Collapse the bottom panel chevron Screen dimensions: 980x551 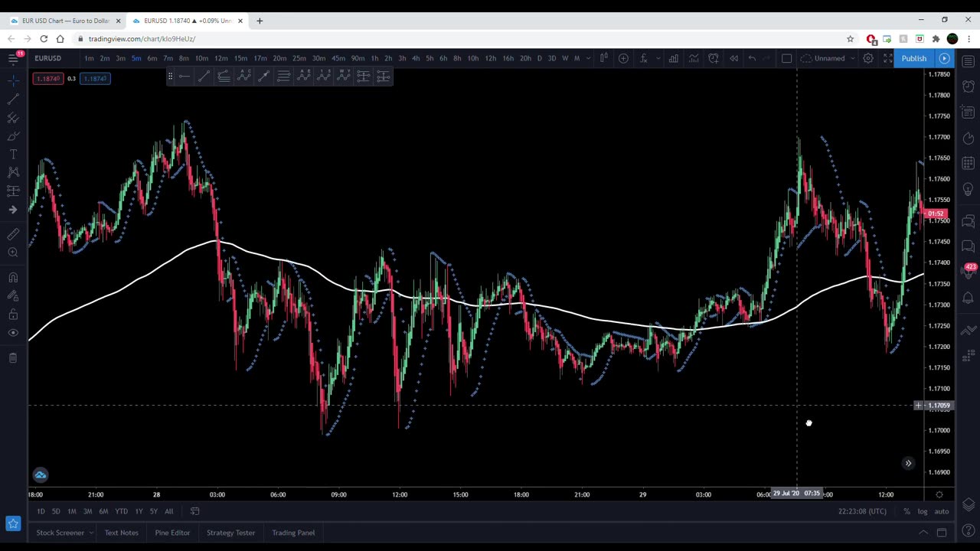coord(923,533)
